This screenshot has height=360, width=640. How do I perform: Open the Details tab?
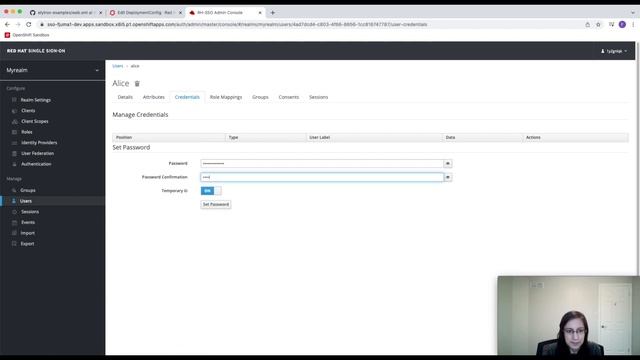(125, 97)
